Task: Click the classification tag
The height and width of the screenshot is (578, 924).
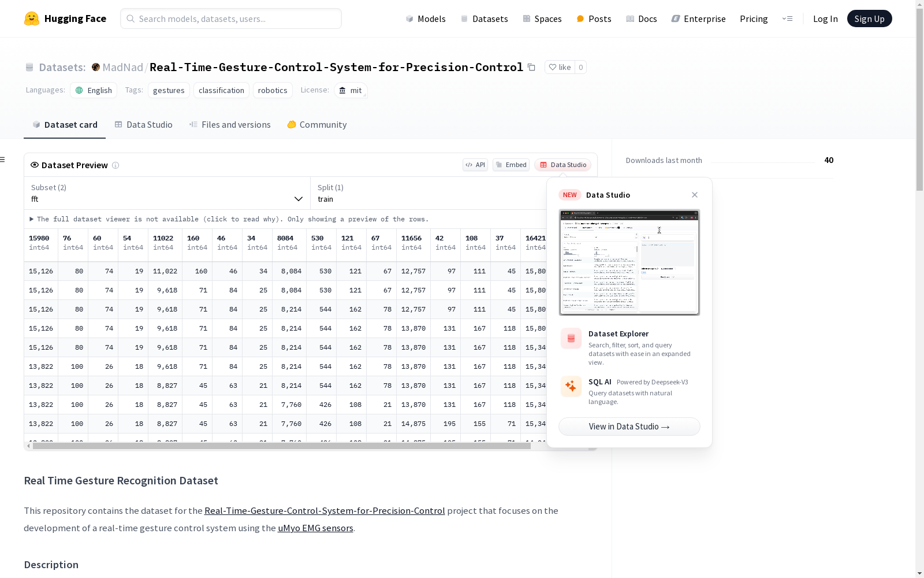Action: (x=221, y=90)
